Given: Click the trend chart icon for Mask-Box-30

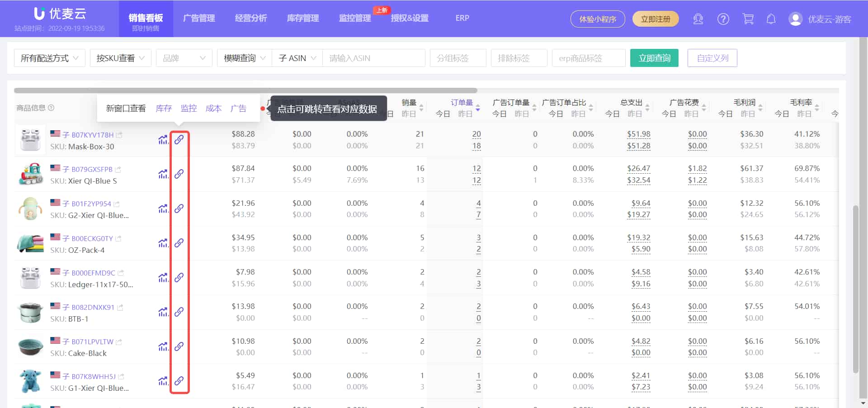Looking at the screenshot, I should [x=163, y=140].
